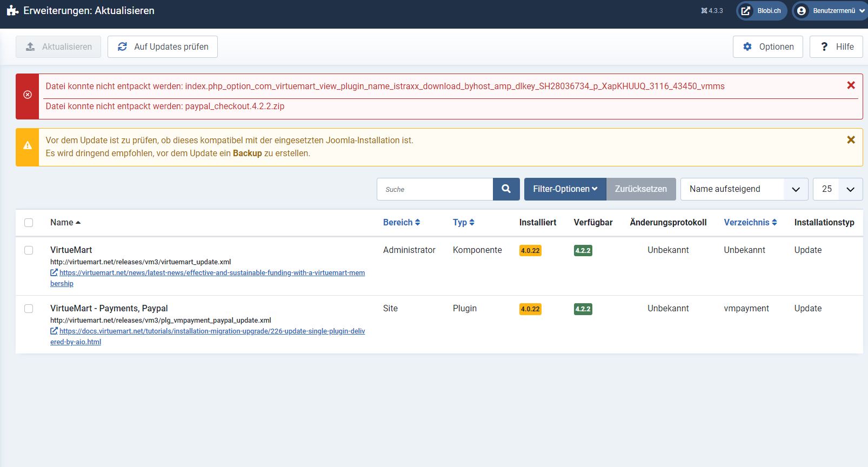This screenshot has height=467, width=868.
Task: Expand the Benutzermenü user dropdown
Action: [x=829, y=11]
